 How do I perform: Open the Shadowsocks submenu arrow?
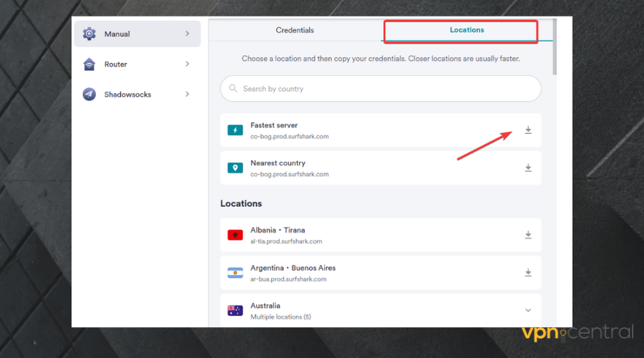click(x=187, y=95)
